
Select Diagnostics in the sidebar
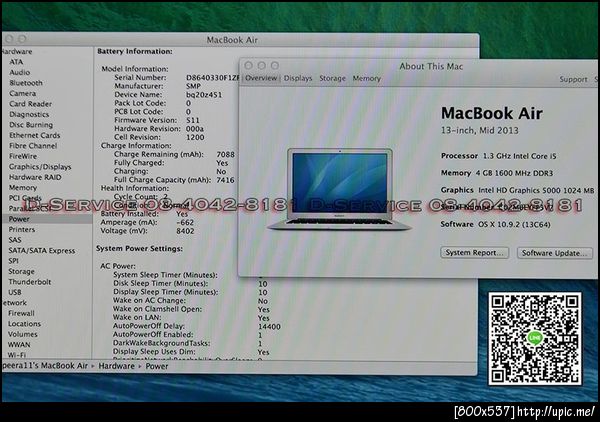[29, 114]
